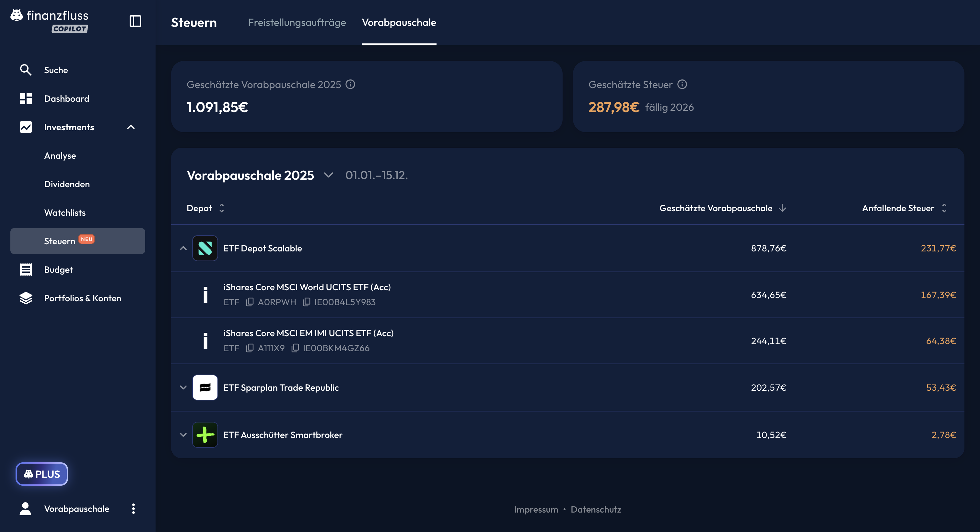Image resolution: width=980 pixels, height=532 pixels.
Task: Expand the ETF Sparplan Trade Republic row
Action: click(x=183, y=387)
